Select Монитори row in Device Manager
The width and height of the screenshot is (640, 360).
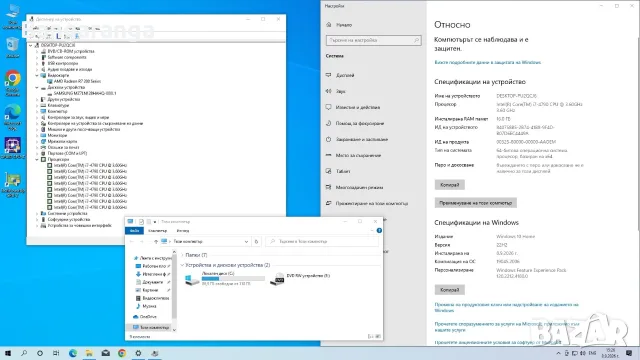(x=57, y=136)
